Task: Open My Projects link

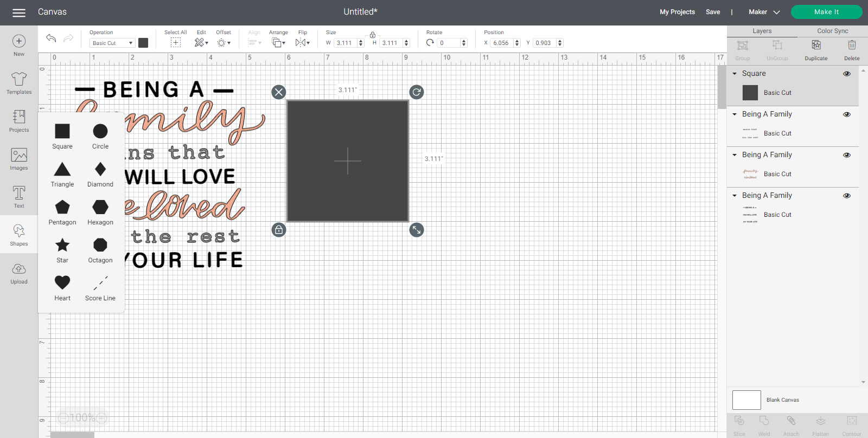Action: 677,12
